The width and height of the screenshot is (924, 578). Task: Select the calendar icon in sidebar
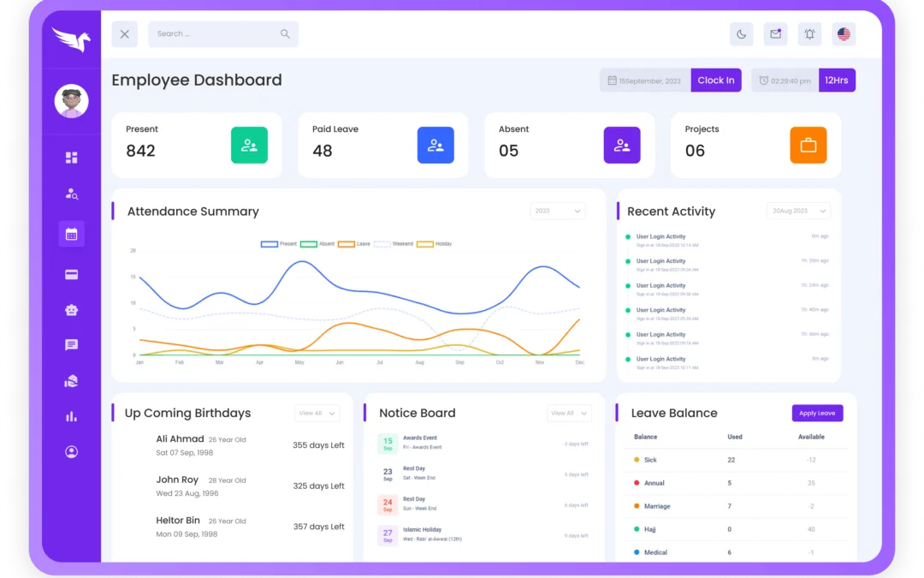click(x=71, y=234)
